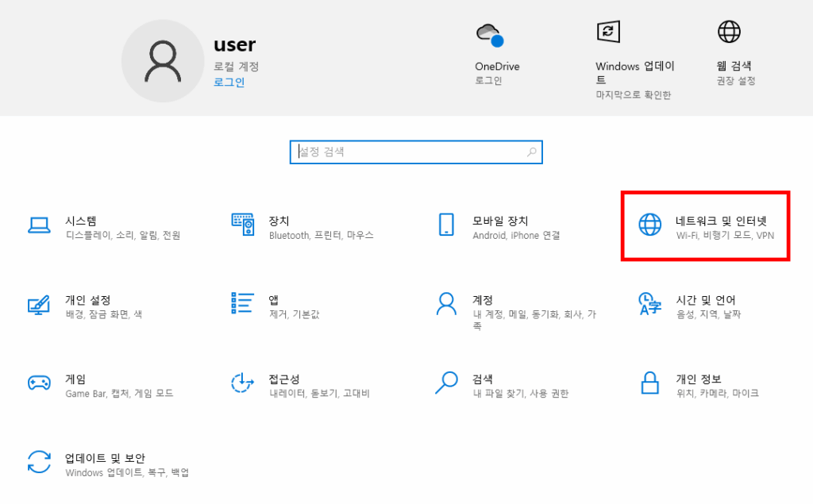Select the Mobile devices (모바일 장치) phone icon

tap(446, 225)
